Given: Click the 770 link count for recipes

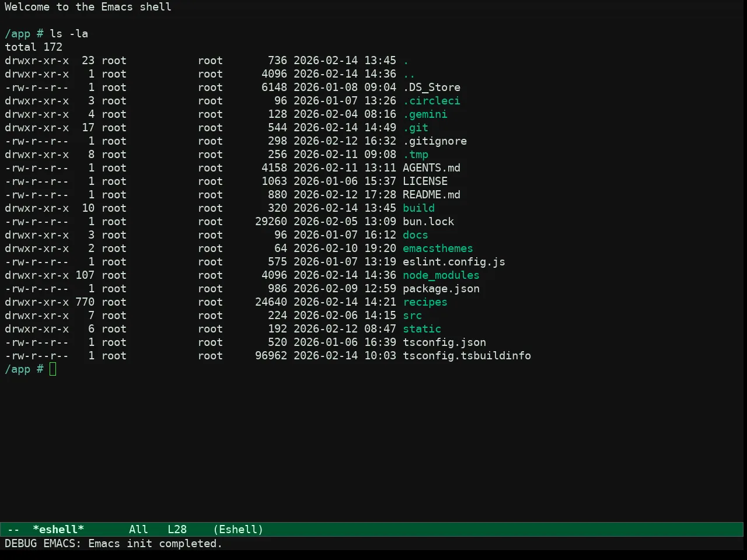Looking at the screenshot, I should [85, 302].
